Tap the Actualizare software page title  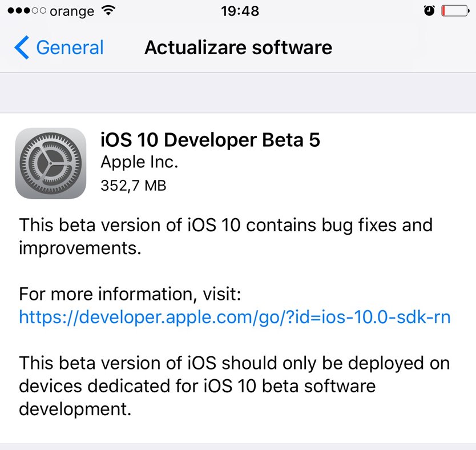point(238,47)
